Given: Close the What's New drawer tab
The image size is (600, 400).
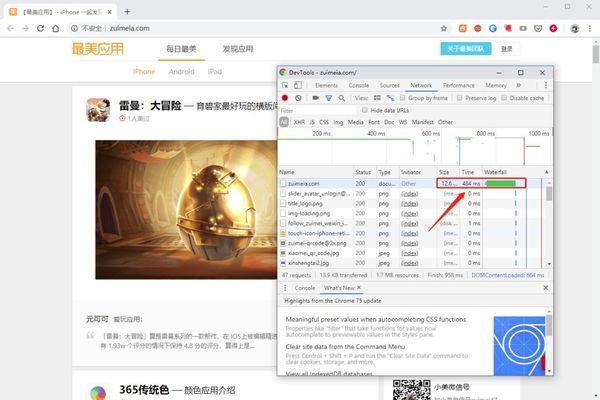Looking at the screenshot, I should click(x=359, y=287).
